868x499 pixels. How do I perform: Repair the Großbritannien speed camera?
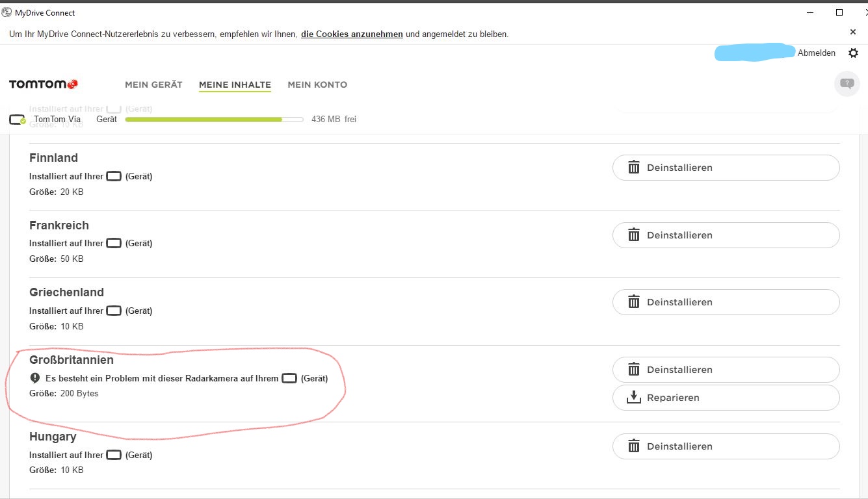click(x=726, y=398)
